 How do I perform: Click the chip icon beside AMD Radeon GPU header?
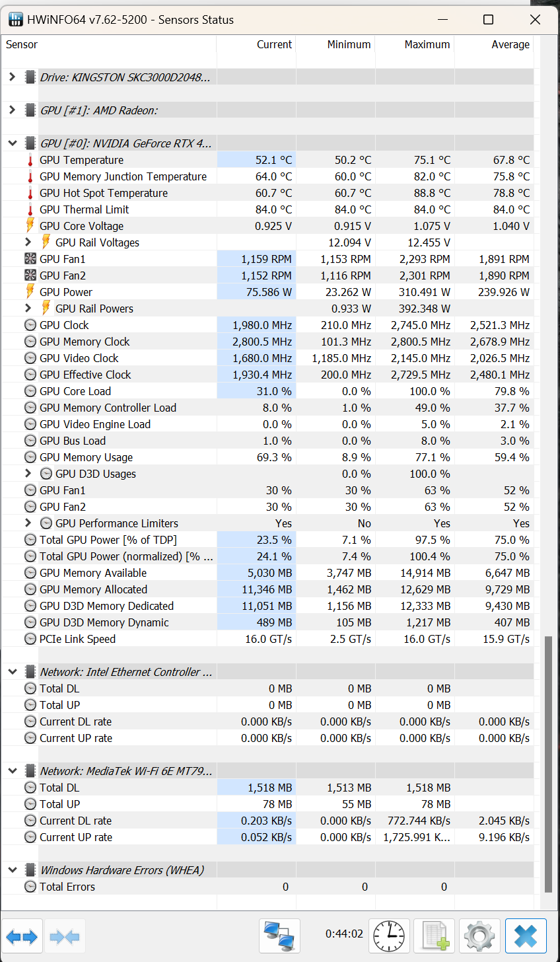click(30, 110)
